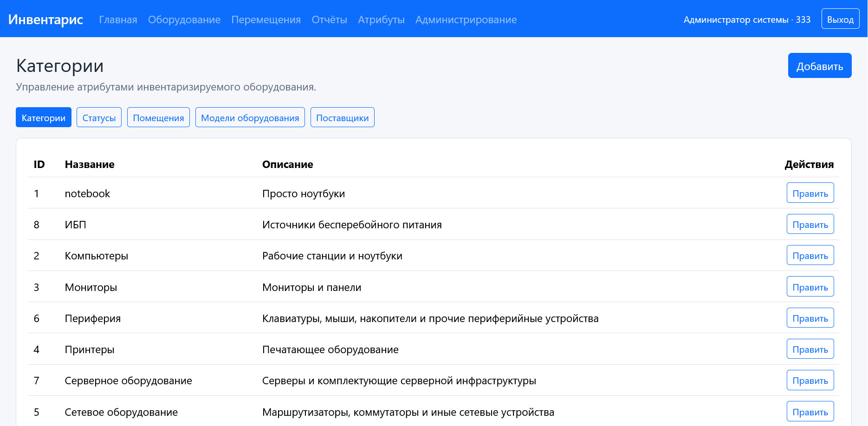Click description starting with Клавиатуры, мыши
Screen dimensions: 868x426
coord(430,318)
